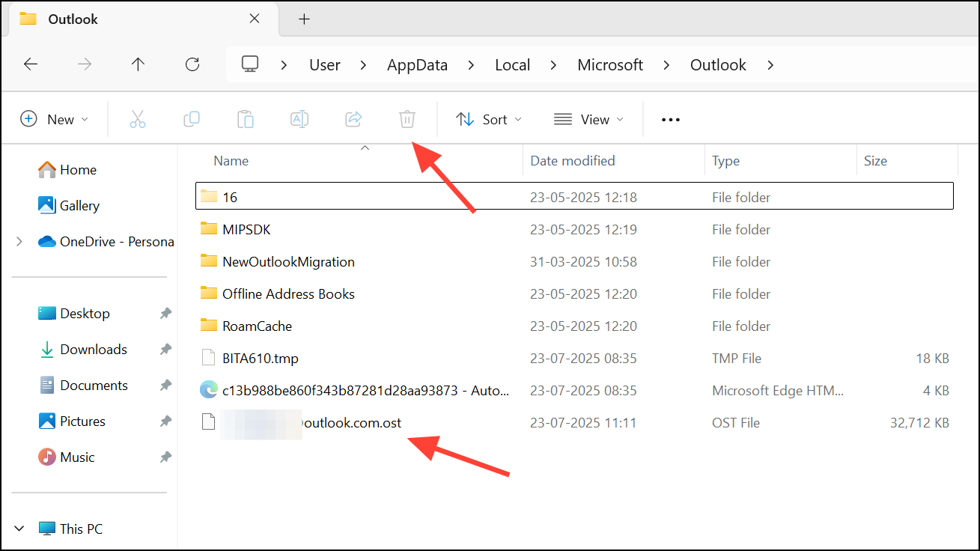The width and height of the screenshot is (980, 551).
Task: Select the RoamCache folder
Action: click(x=574, y=326)
